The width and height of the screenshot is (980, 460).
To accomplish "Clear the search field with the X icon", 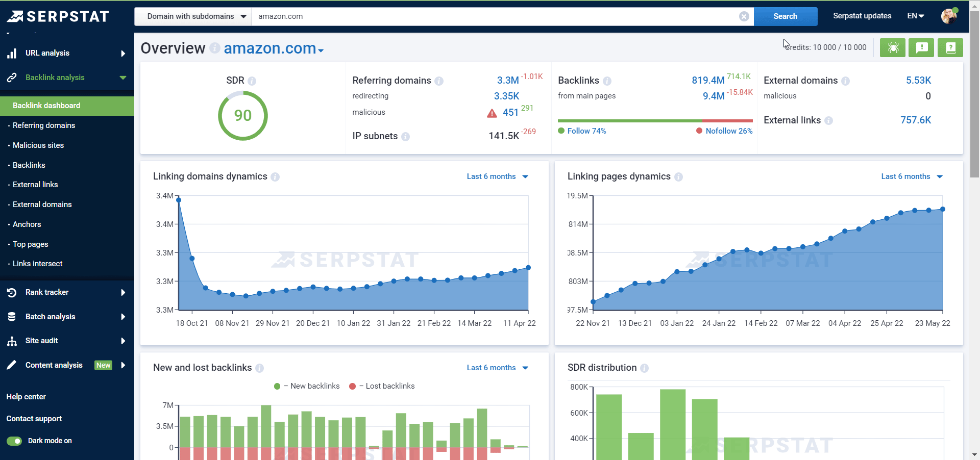I will (x=744, y=16).
